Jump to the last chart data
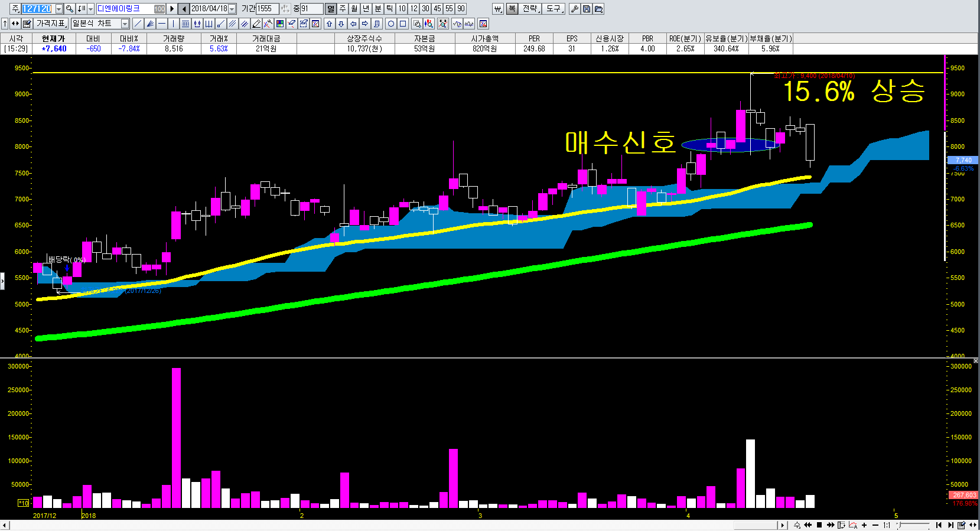 [950, 525]
